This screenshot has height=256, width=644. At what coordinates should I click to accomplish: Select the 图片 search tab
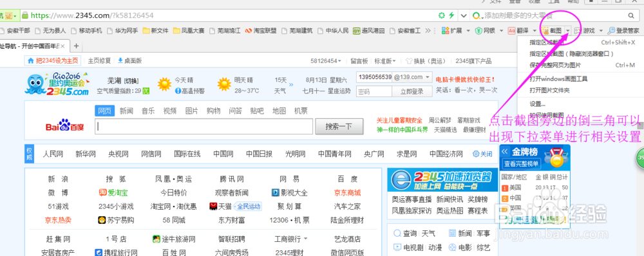(x=191, y=111)
